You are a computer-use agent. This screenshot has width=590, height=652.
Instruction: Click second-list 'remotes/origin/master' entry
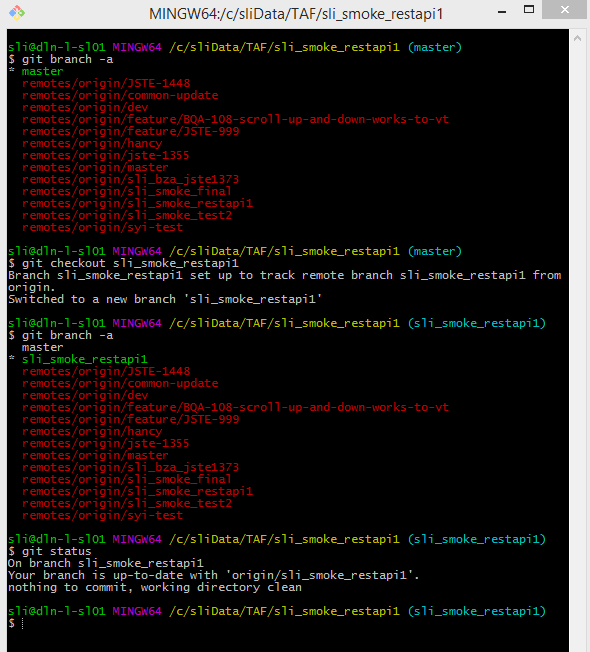click(x=95, y=456)
